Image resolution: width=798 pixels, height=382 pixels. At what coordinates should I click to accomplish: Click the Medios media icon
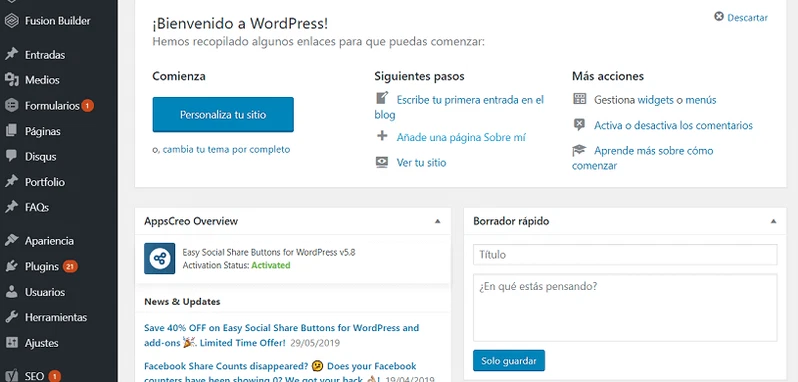11,80
